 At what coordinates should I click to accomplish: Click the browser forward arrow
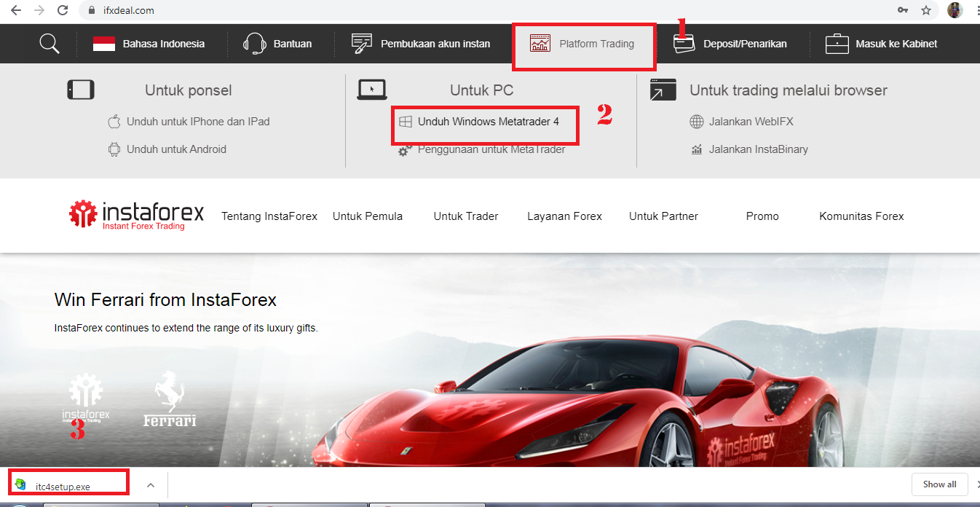tap(39, 10)
